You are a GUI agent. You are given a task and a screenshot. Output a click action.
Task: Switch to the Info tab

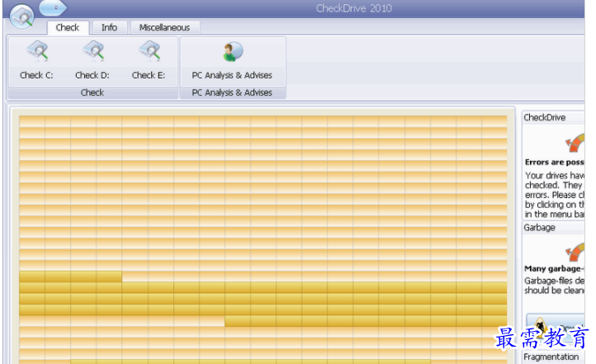(x=109, y=28)
